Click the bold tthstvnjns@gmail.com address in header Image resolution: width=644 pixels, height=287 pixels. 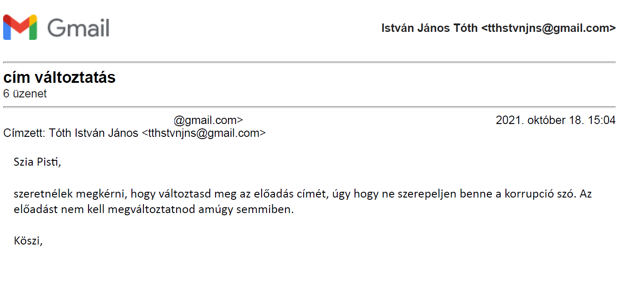(x=548, y=28)
